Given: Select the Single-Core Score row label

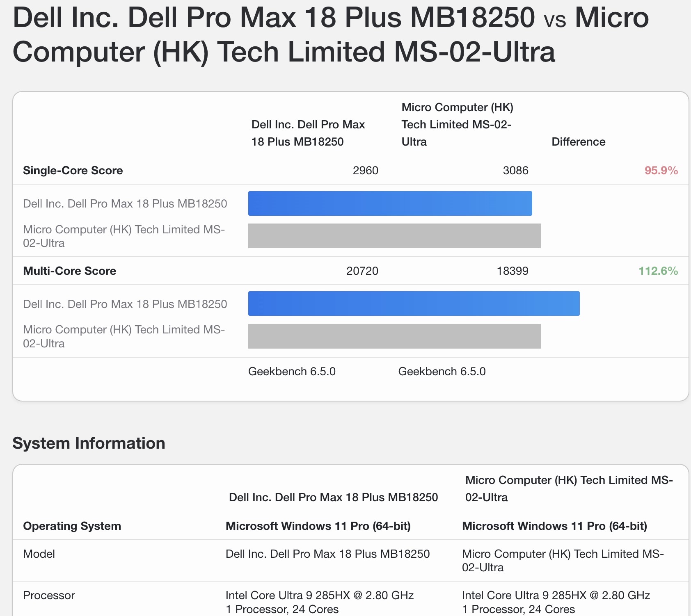Looking at the screenshot, I should 73,171.
